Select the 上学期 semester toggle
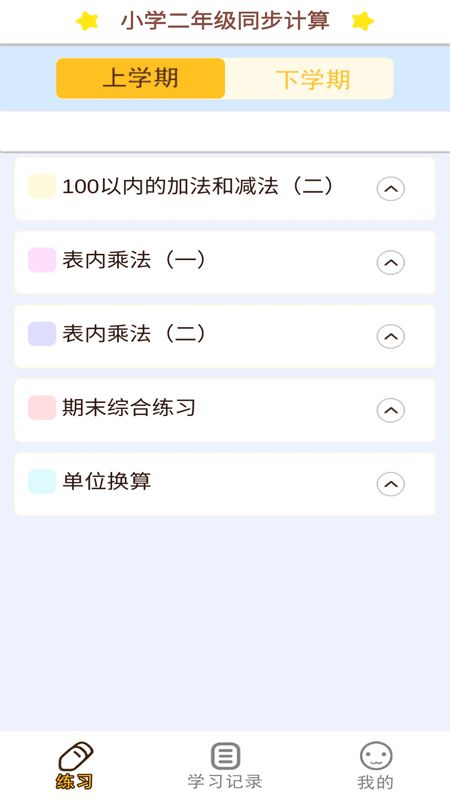450x800 pixels. click(x=140, y=78)
